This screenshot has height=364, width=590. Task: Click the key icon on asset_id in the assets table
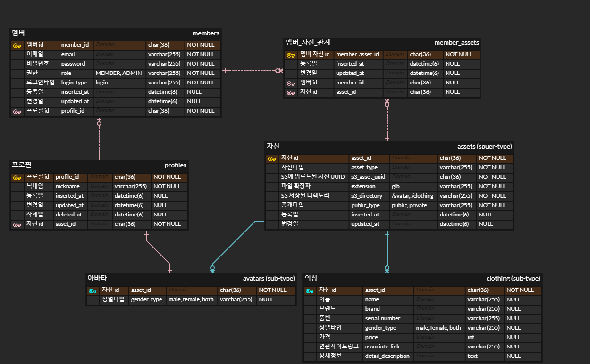272,158
